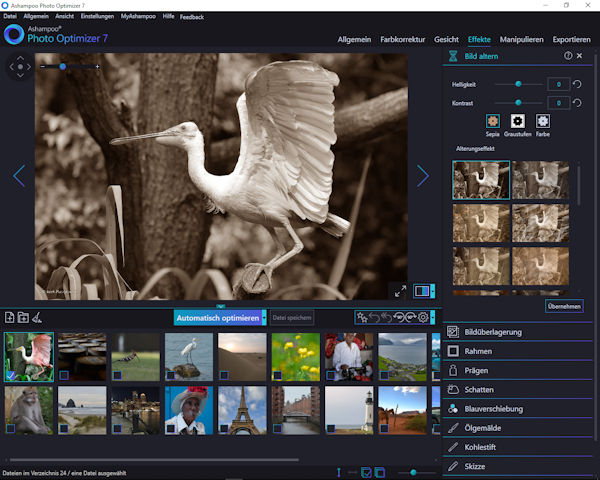Expand the Prägen section
The image size is (600, 480).
pos(517,371)
